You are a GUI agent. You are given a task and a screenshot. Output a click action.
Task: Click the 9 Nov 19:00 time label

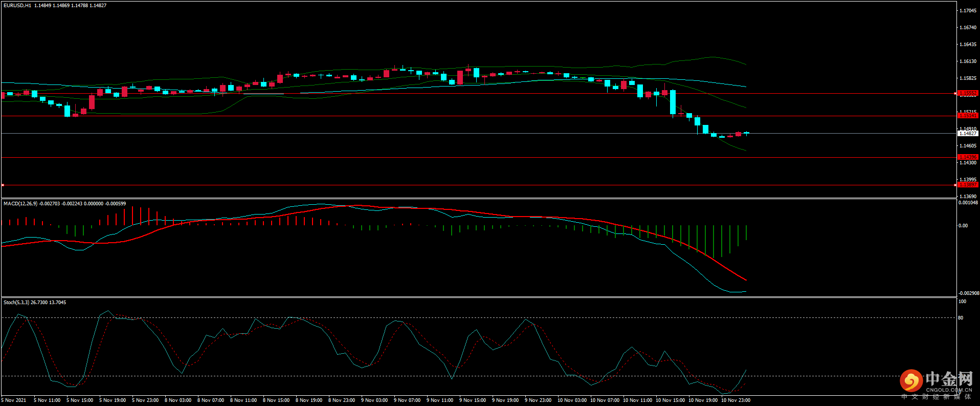coord(505,400)
